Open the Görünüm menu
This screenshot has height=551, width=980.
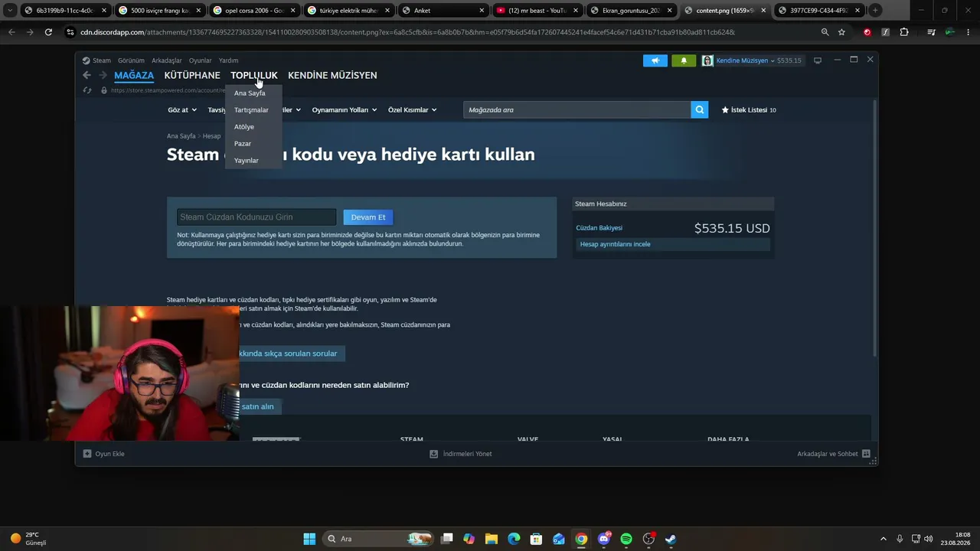[x=131, y=60]
